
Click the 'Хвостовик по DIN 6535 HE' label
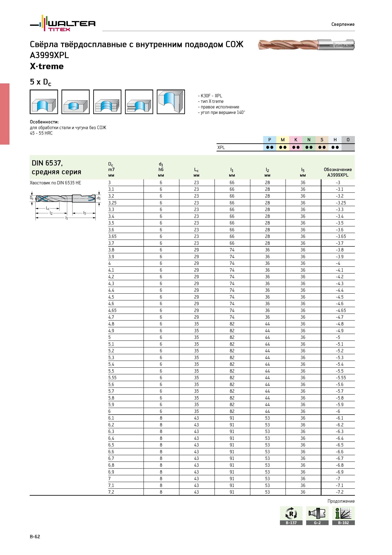[x=55, y=183]
